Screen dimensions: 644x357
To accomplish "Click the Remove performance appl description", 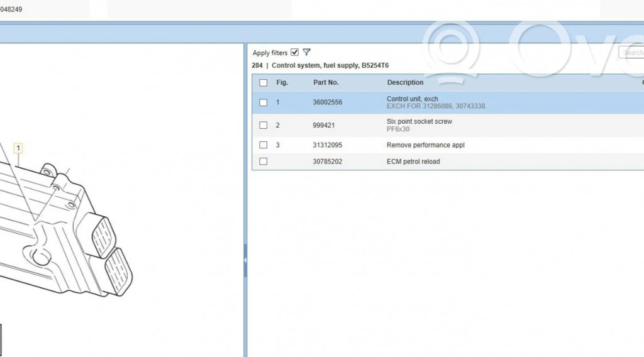I will pos(425,145).
